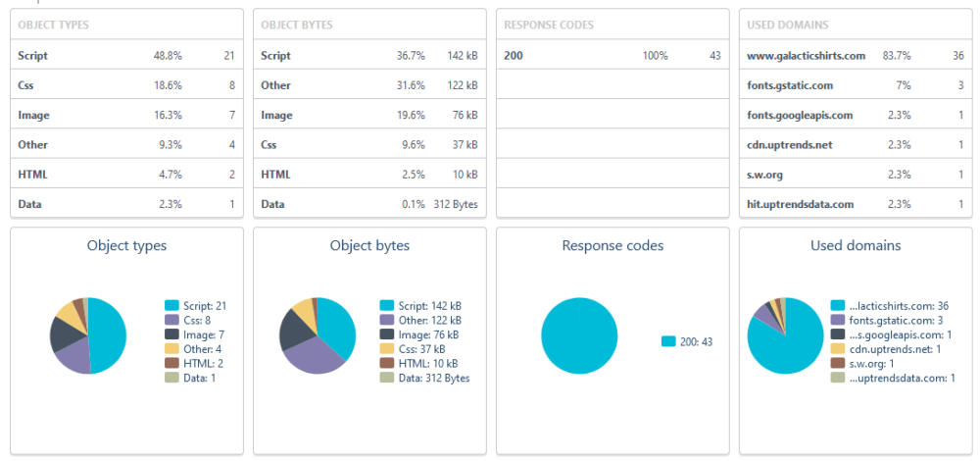The height and width of the screenshot is (461, 980).
Task: Click the "fonts.googleapis.com" domain
Action: (x=800, y=115)
